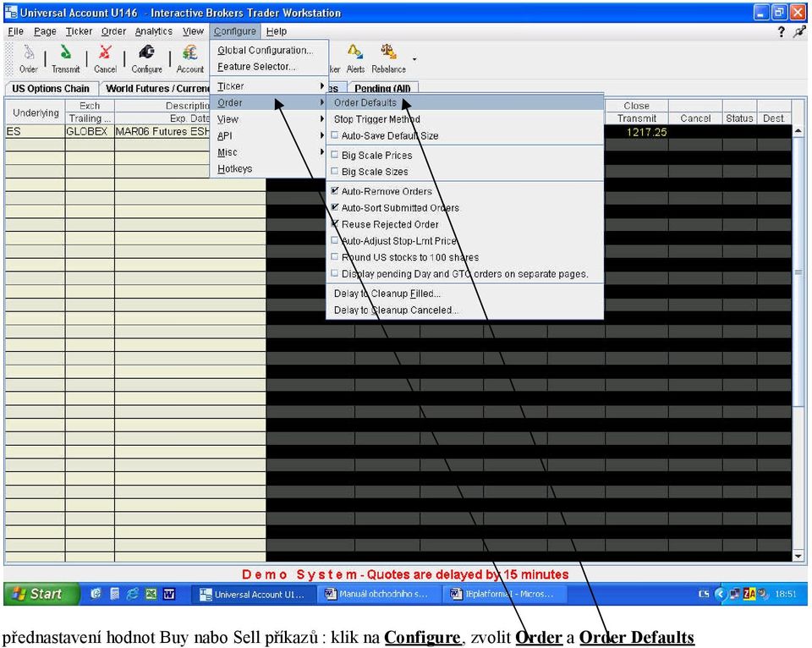The height and width of the screenshot is (648, 812).
Task: Enable Big Scale Prices checkbox
Action: point(335,154)
